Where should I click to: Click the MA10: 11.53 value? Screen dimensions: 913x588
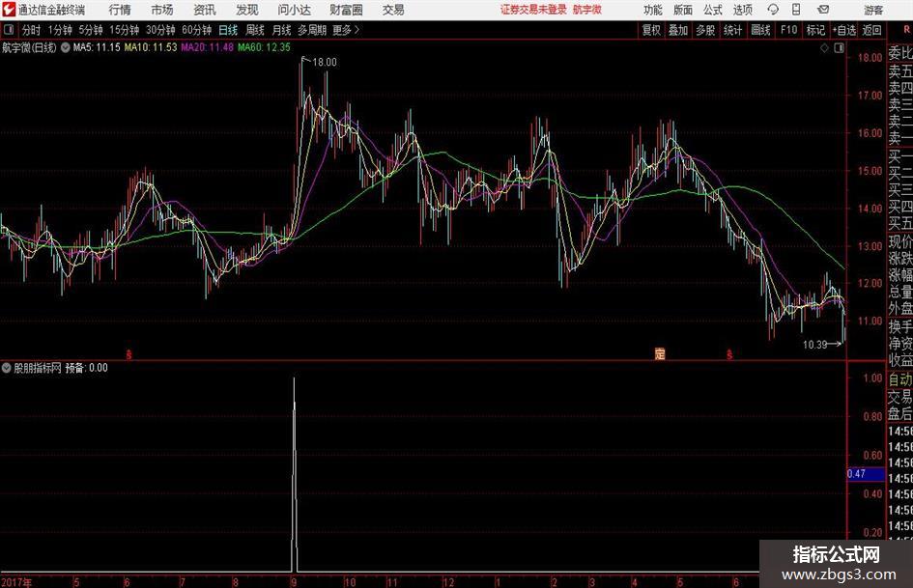pyautogui.click(x=150, y=47)
